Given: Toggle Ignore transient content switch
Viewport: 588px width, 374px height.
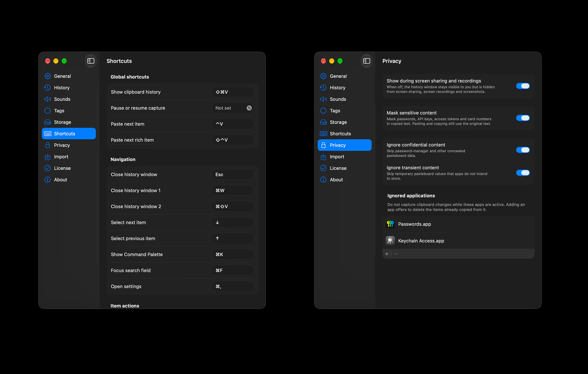Looking at the screenshot, I should click(523, 173).
